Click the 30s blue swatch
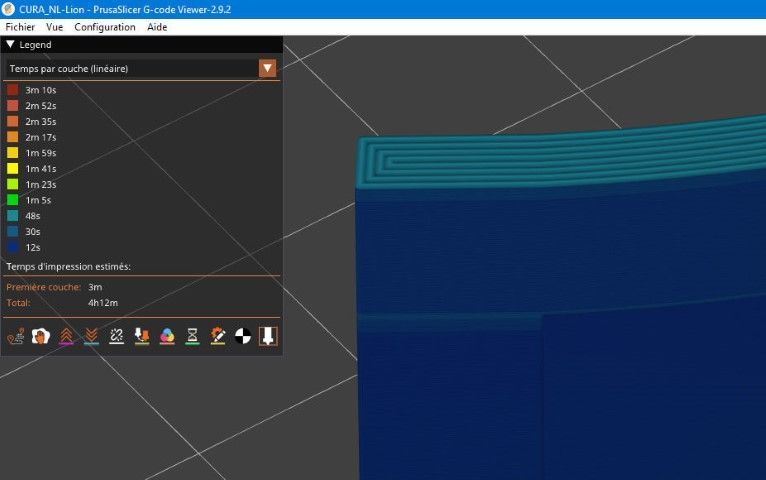 (13, 231)
